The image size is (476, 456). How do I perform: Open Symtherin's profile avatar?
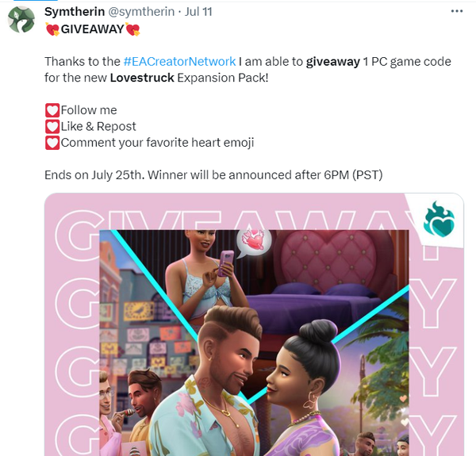tap(21, 19)
